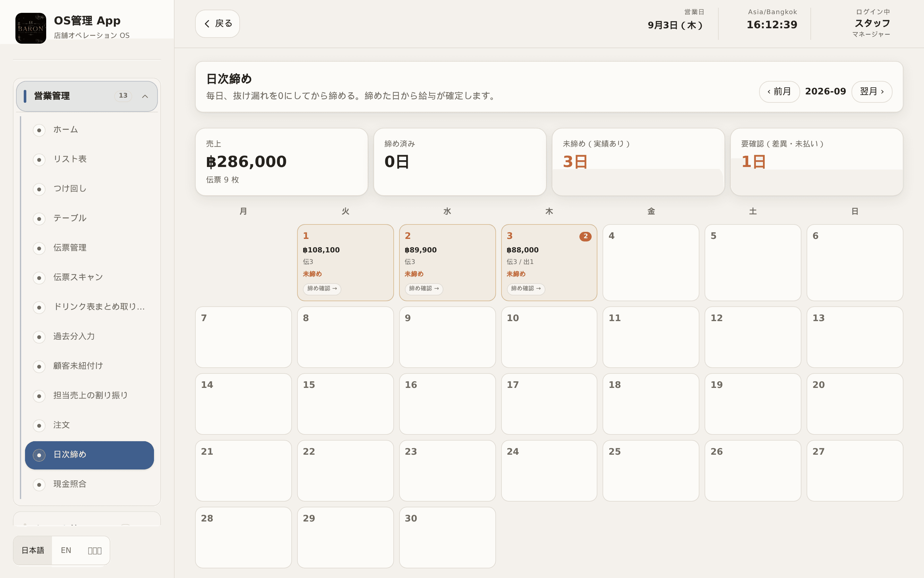Switch to the third language option

[95, 550]
